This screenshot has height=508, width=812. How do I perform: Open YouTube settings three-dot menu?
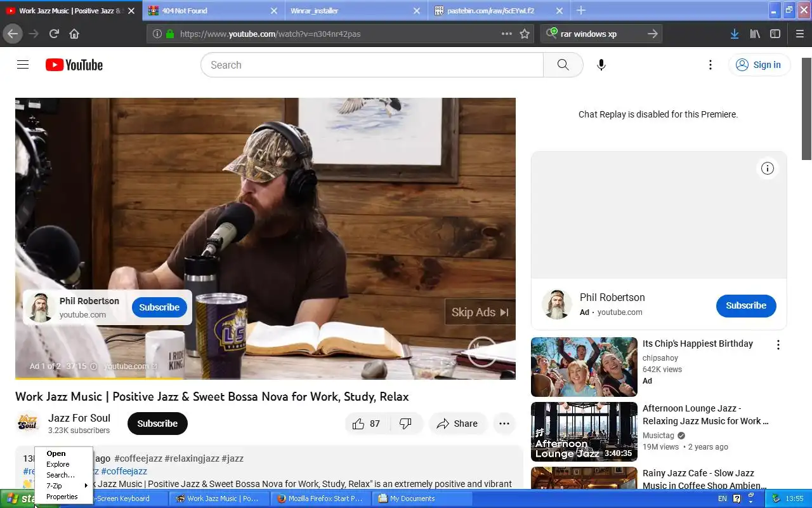click(x=710, y=65)
